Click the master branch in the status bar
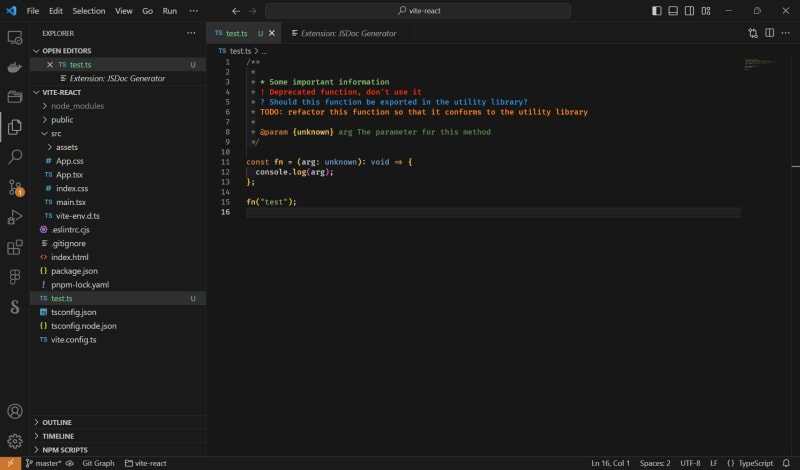This screenshot has width=800, height=470. click(44, 463)
